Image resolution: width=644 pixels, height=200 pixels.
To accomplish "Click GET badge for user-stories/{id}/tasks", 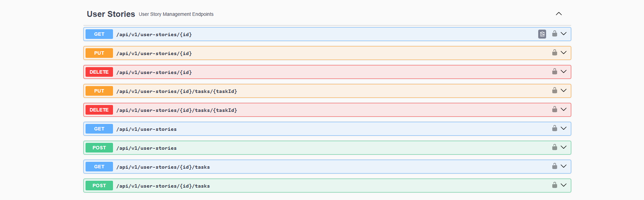I will click(99, 167).
